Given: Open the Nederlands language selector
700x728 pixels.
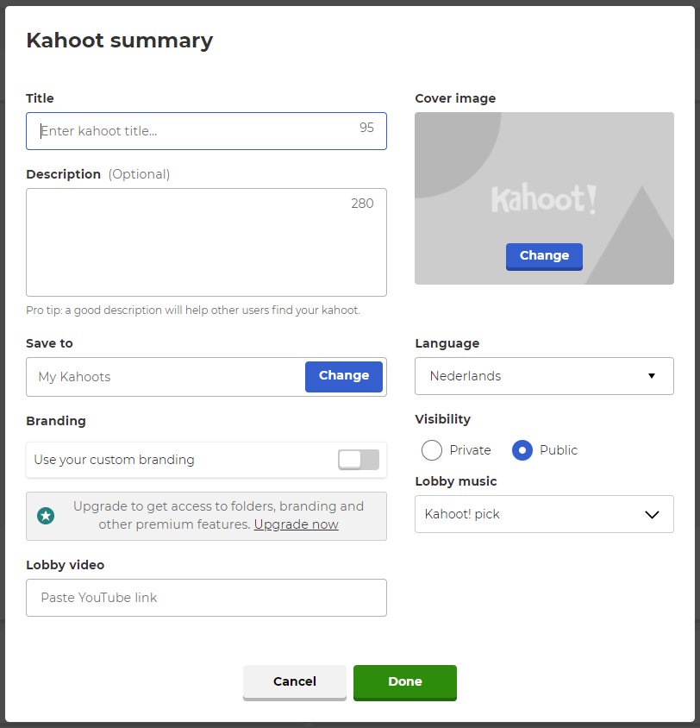Looking at the screenshot, I should click(544, 376).
